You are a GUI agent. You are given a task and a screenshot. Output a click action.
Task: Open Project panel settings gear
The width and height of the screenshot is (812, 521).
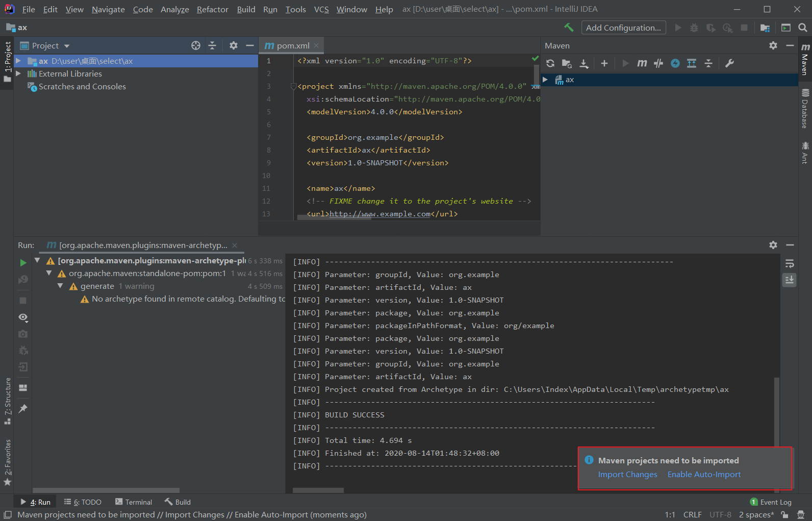[x=234, y=45]
